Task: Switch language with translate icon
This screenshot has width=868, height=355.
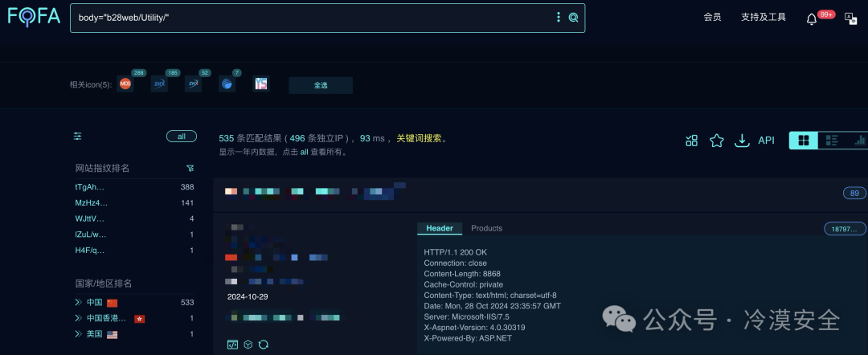Action: (850, 18)
